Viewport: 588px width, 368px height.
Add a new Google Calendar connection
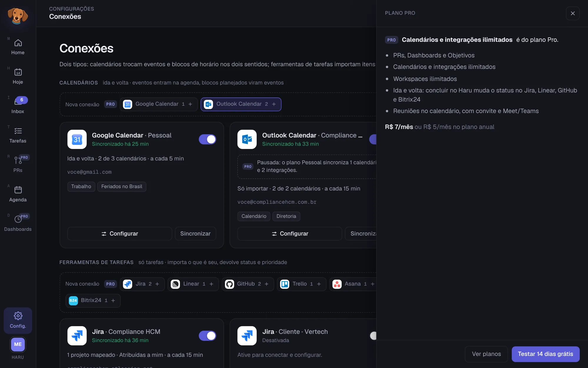point(158,104)
